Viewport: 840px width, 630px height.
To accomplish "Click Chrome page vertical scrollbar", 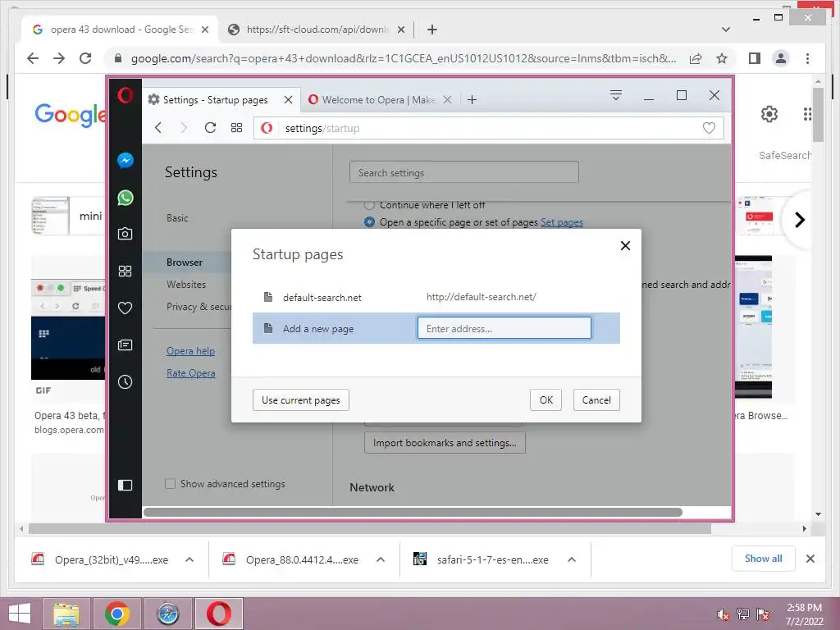I will (818, 115).
